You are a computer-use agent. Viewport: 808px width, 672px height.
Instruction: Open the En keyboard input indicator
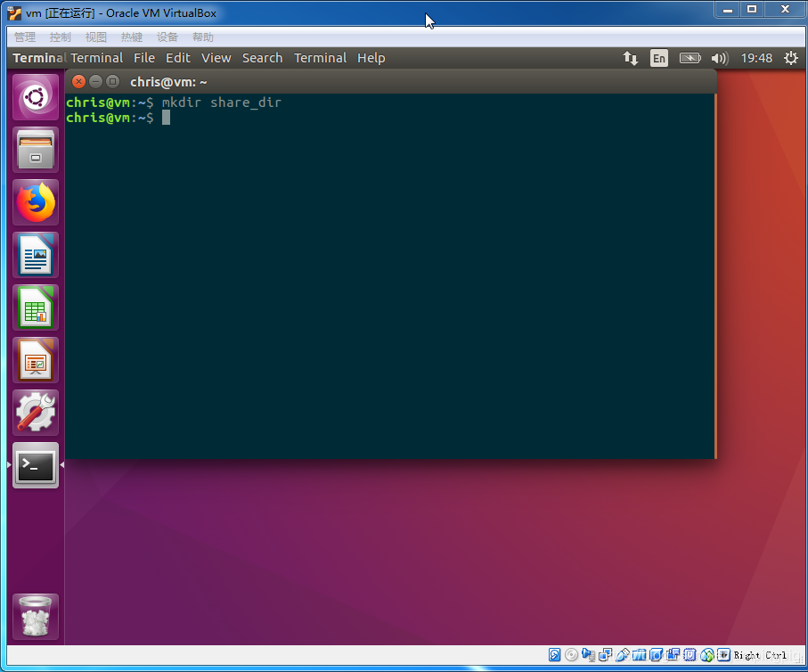(659, 58)
